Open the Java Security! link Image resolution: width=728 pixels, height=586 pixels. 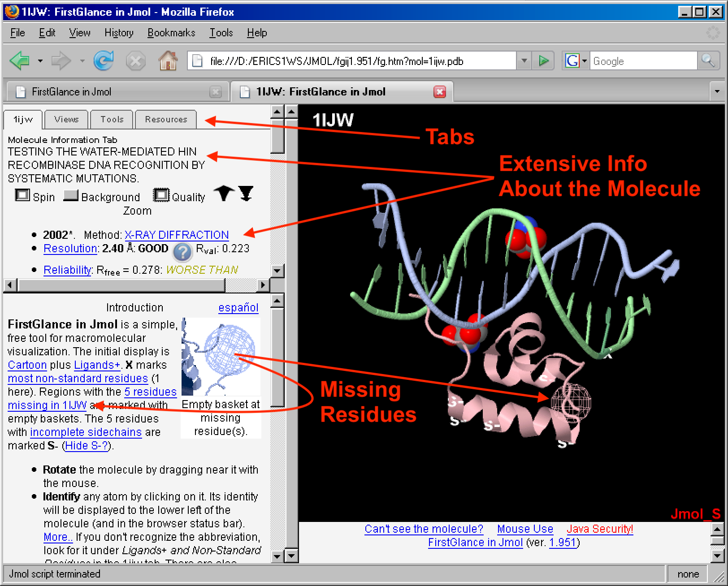coord(600,529)
